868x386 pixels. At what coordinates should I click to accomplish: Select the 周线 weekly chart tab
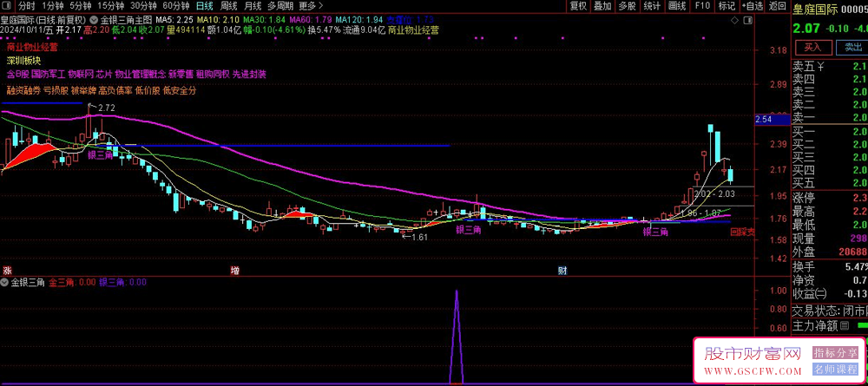tap(228, 6)
